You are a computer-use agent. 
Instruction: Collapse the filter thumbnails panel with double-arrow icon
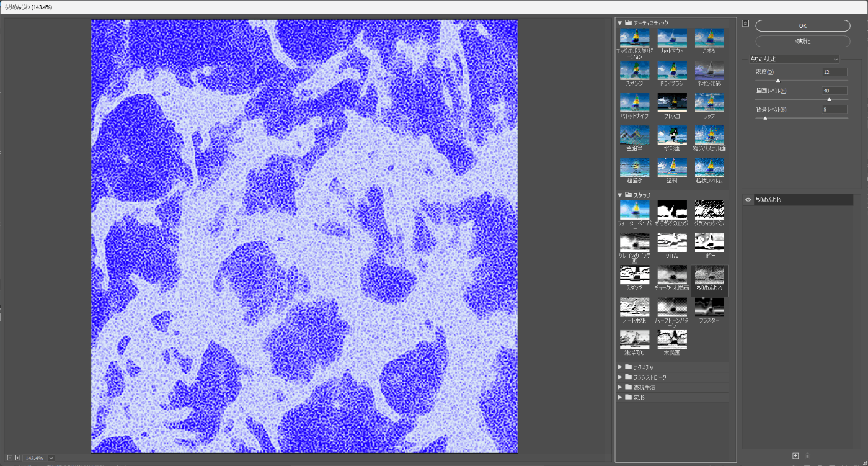pos(746,24)
